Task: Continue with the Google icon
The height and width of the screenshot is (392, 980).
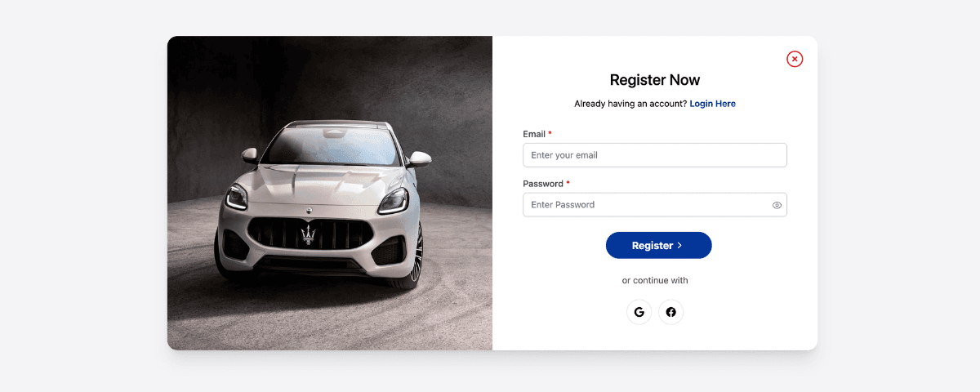Action: (639, 312)
